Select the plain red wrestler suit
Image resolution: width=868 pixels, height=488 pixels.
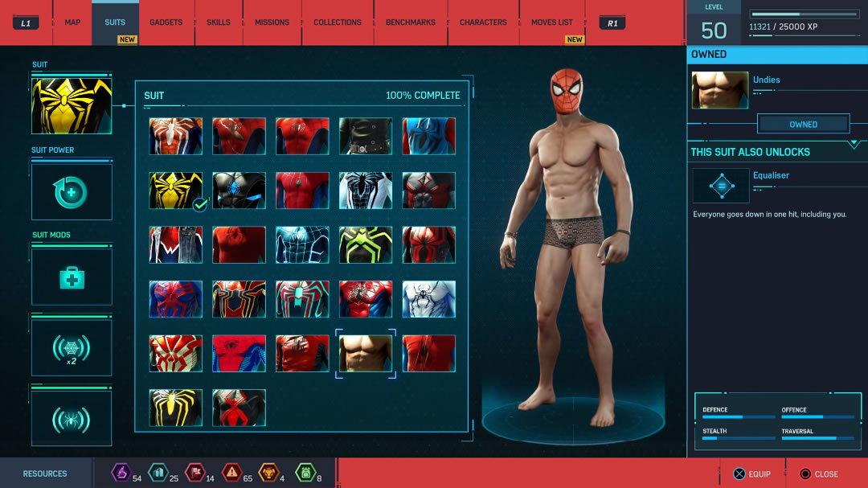click(x=240, y=245)
